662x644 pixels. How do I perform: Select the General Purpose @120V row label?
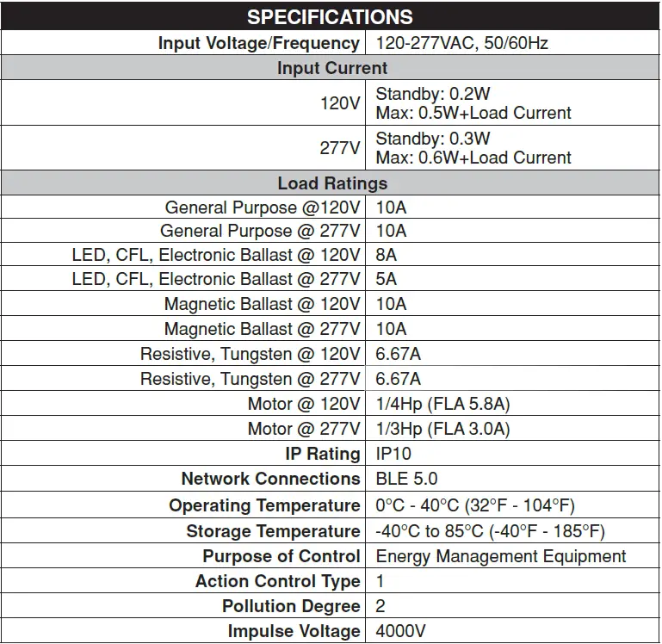pyautogui.click(x=262, y=207)
